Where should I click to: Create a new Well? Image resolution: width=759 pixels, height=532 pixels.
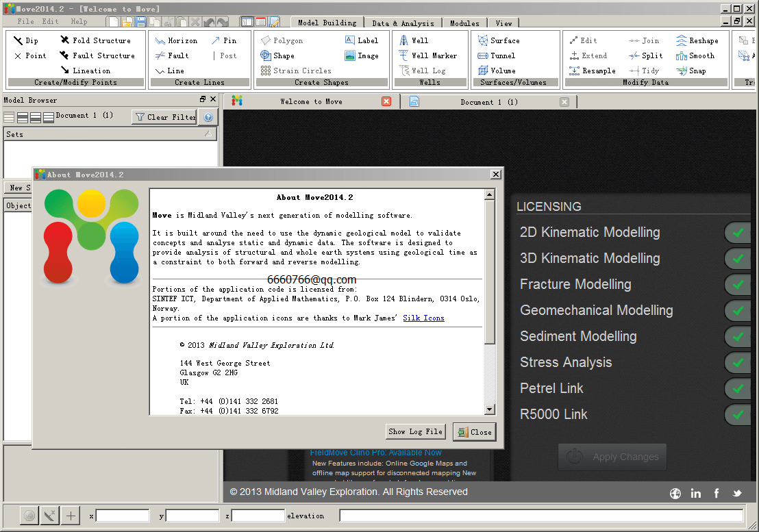(x=414, y=40)
